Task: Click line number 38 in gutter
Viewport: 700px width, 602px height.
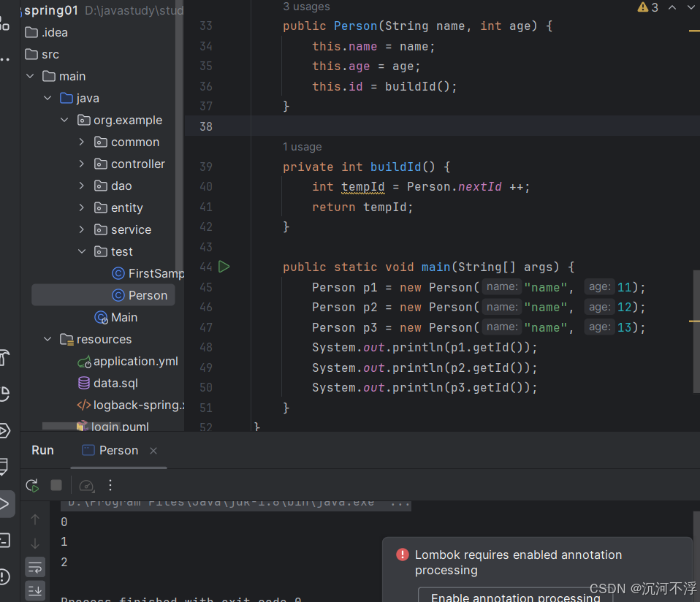Action: click(206, 126)
